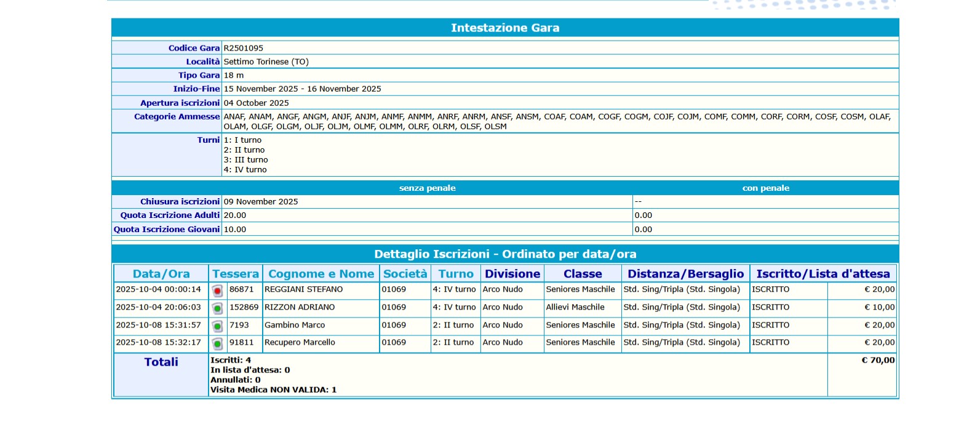The height and width of the screenshot is (445, 980).
Task: Click the Cognome e Nome column header
Action: pyautogui.click(x=321, y=274)
